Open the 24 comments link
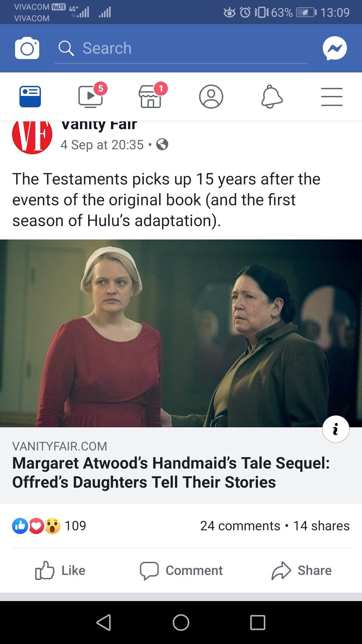 [240, 526]
